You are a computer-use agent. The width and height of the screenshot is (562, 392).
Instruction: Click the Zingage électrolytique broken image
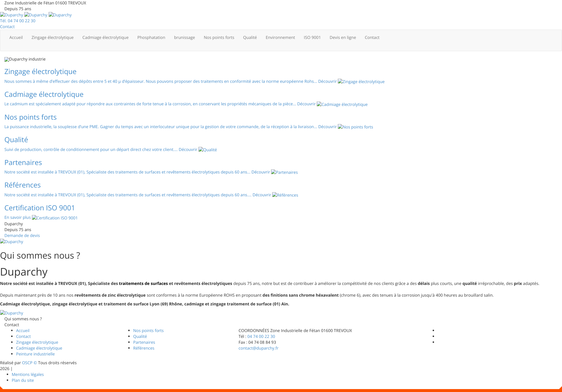[x=361, y=82]
